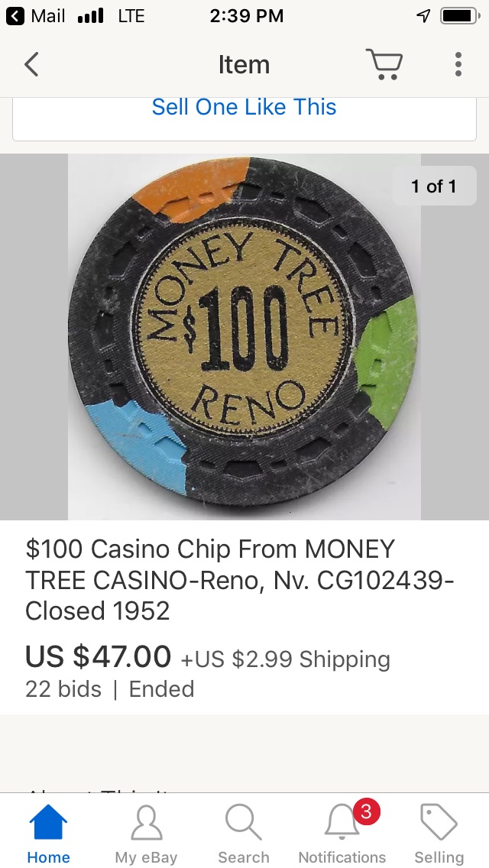Open the shopping cart
Viewport: 489px width, 868px height.
coord(384,64)
